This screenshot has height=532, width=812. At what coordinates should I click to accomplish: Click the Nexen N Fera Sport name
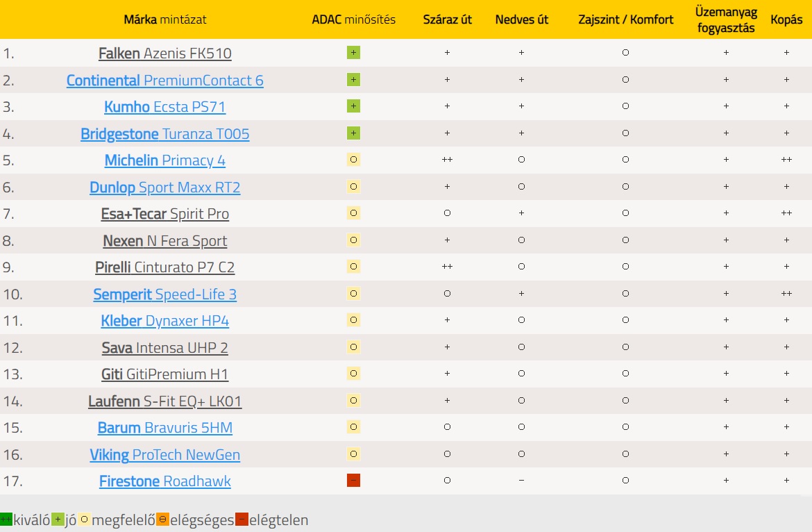(x=164, y=241)
